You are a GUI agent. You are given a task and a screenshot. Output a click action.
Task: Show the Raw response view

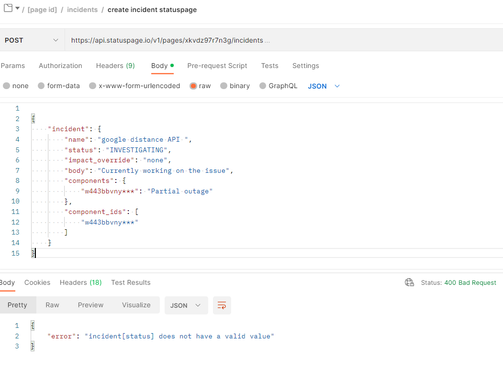[52, 305]
